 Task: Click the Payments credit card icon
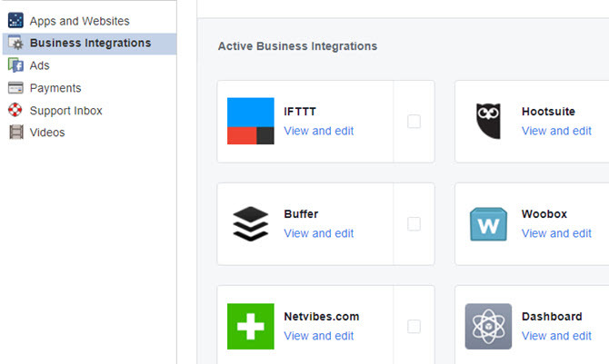coord(15,88)
